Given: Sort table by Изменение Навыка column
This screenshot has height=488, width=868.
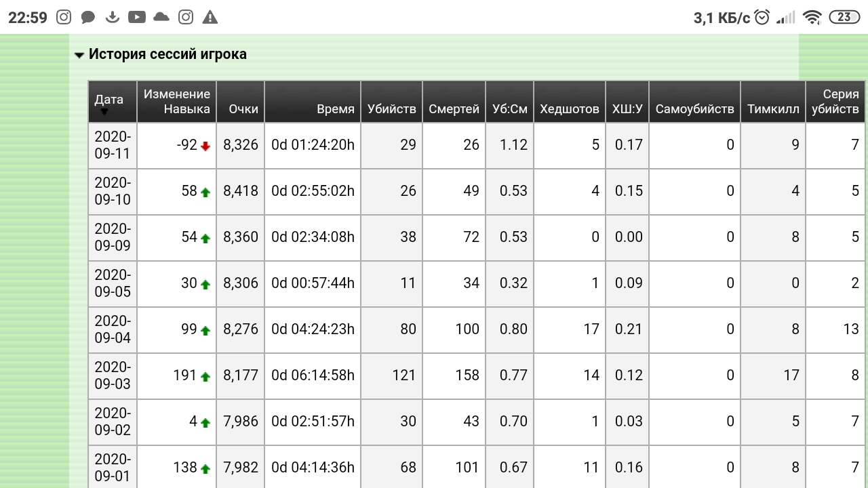Looking at the screenshot, I should click(x=176, y=102).
